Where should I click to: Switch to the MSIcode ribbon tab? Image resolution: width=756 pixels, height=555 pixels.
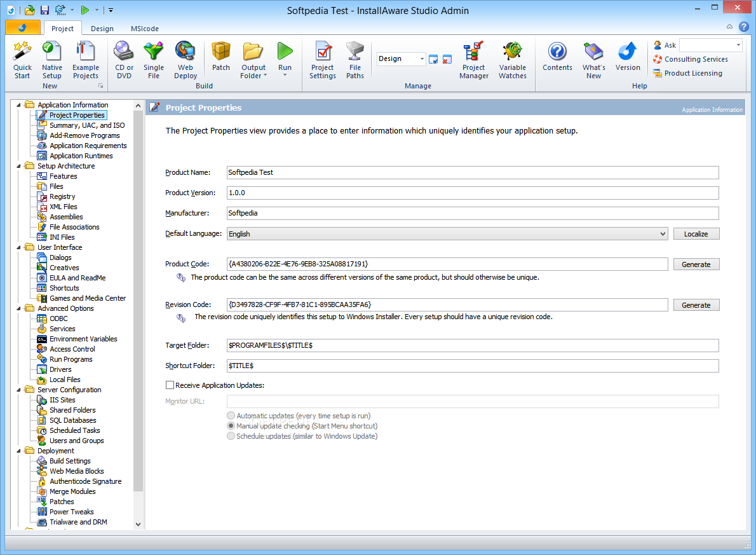[145, 29]
